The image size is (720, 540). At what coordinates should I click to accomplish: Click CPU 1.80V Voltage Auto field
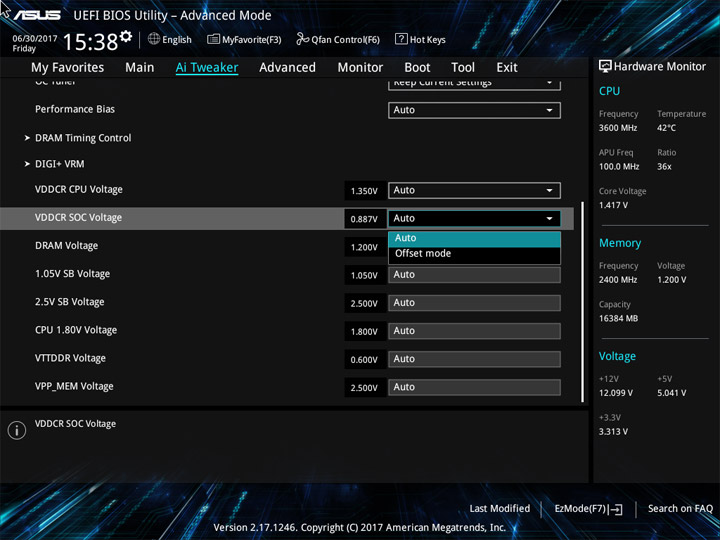click(x=474, y=331)
